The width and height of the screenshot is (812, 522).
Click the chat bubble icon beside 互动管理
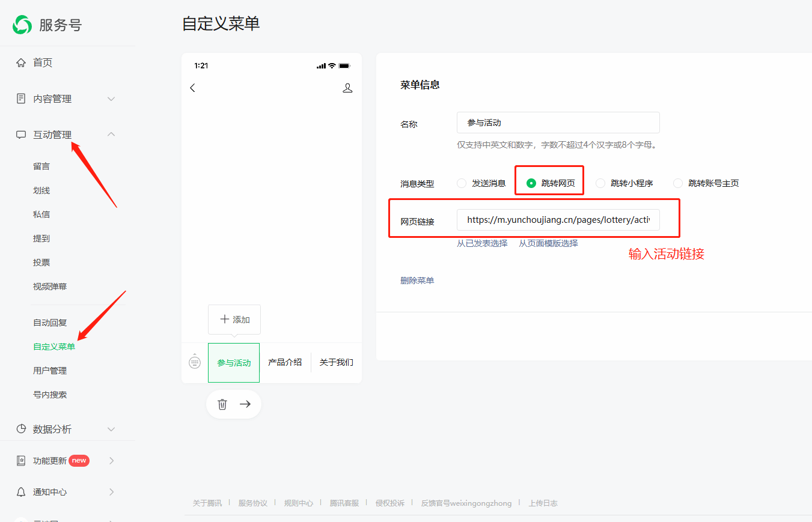click(x=21, y=135)
